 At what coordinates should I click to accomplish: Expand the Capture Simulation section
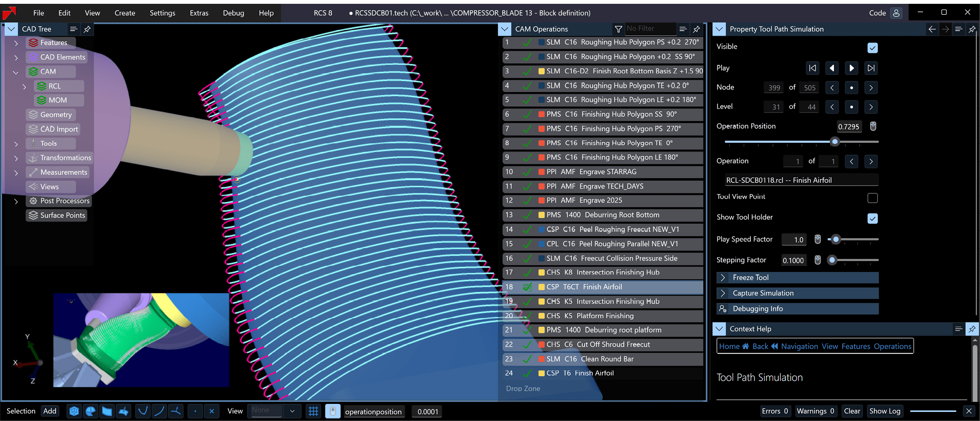click(723, 293)
